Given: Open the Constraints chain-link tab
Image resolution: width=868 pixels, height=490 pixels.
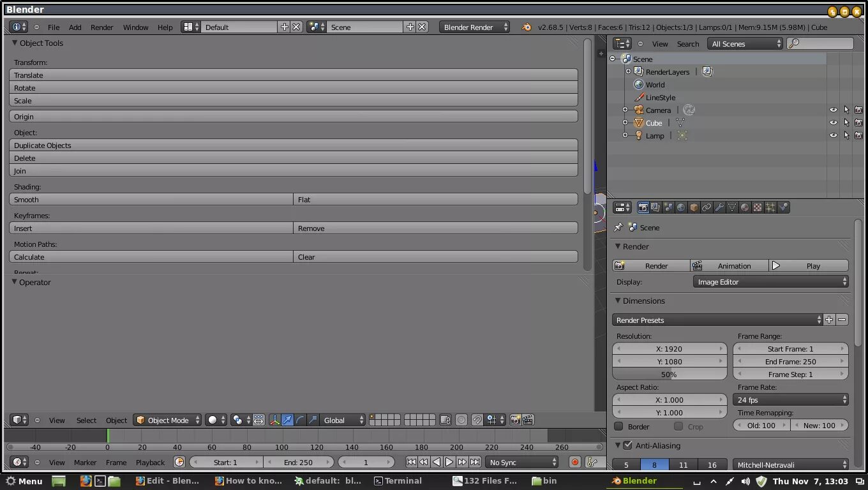Looking at the screenshot, I should [707, 207].
